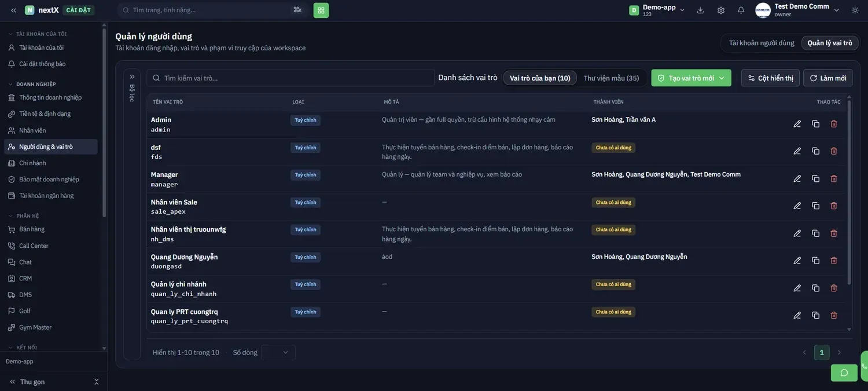Expand the Bộ lọc filter panel
The image size is (868, 391).
pos(132,76)
